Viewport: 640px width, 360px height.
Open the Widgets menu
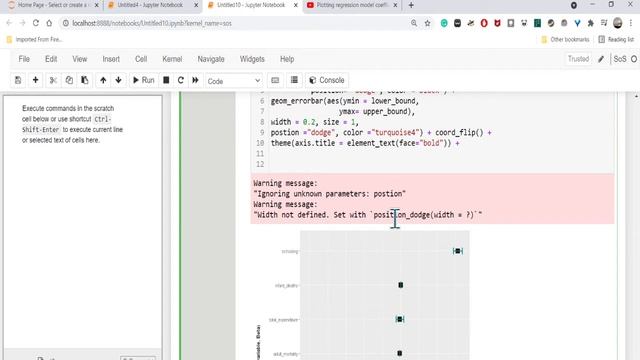pyautogui.click(x=252, y=59)
